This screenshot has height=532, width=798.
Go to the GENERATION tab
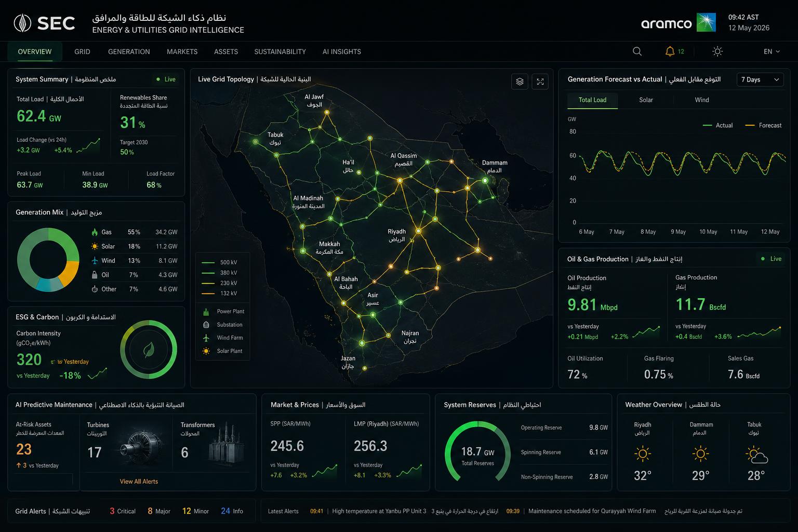click(x=129, y=51)
